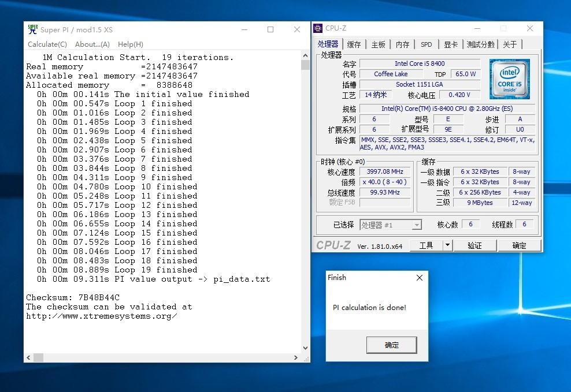Switch to the 内存 tab

pyautogui.click(x=402, y=44)
